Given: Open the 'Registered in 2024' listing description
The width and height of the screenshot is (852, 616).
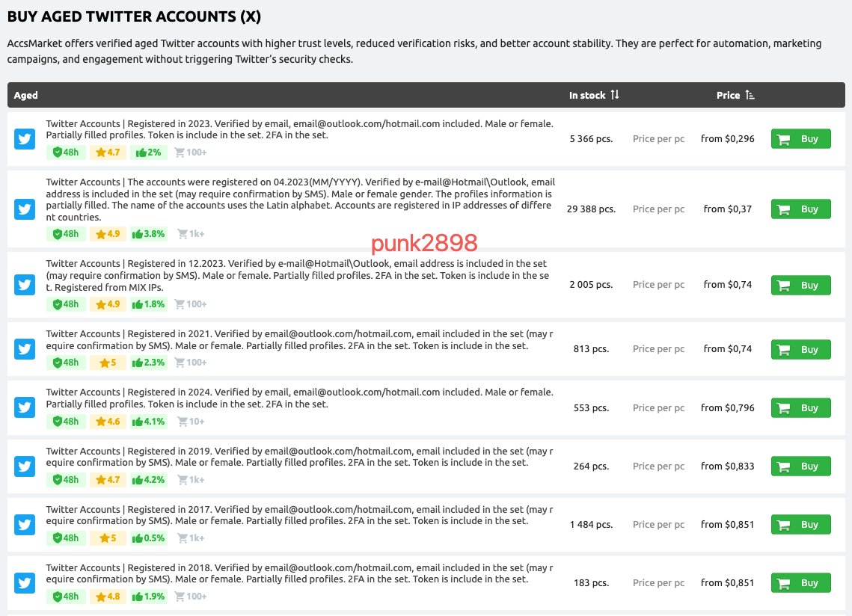Looking at the screenshot, I should tap(299, 398).
